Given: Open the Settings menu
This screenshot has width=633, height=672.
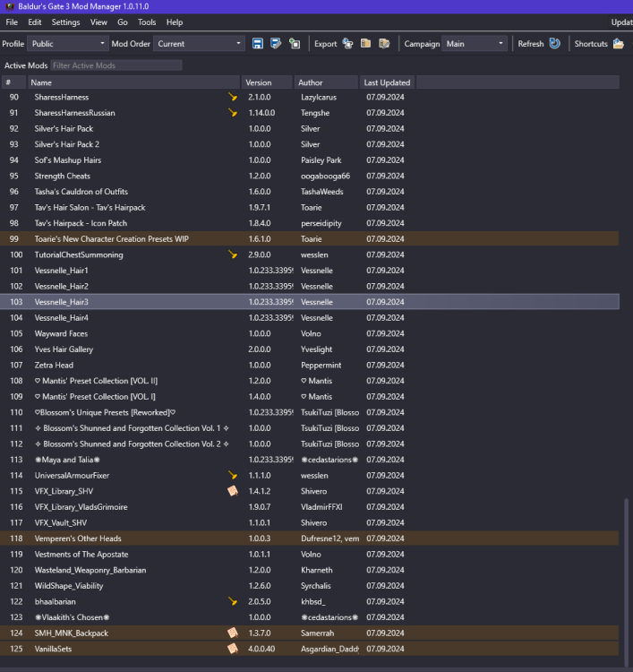Looking at the screenshot, I should click(x=65, y=22).
